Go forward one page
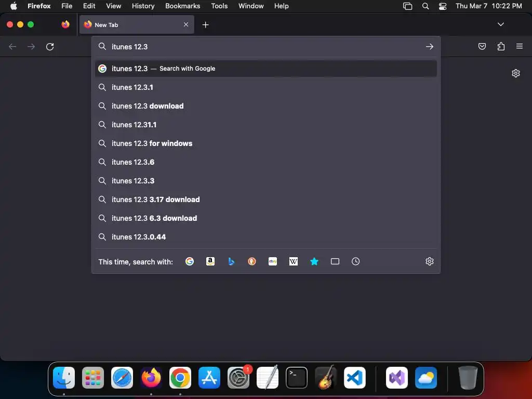Image resolution: width=532 pixels, height=399 pixels. click(31, 46)
